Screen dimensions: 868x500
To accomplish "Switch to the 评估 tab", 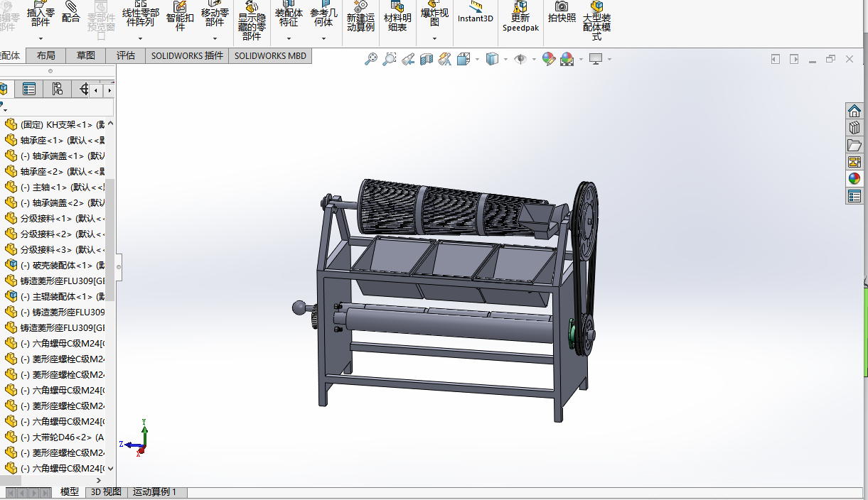I will click(126, 55).
